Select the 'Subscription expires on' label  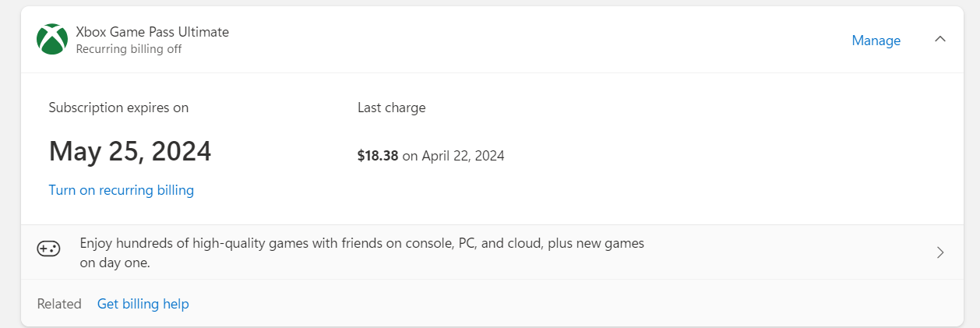pyautogui.click(x=118, y=108)
